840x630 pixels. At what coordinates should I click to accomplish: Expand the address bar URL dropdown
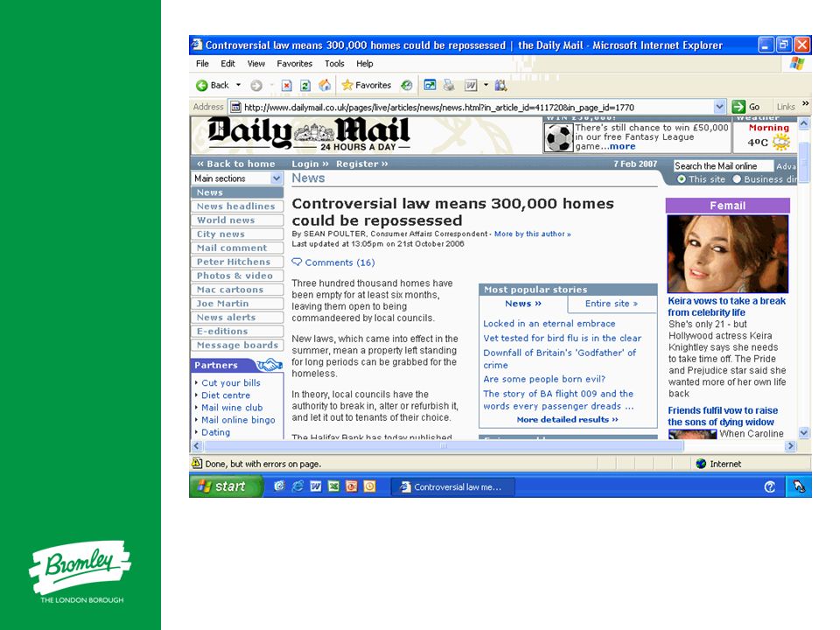(719, 107)
